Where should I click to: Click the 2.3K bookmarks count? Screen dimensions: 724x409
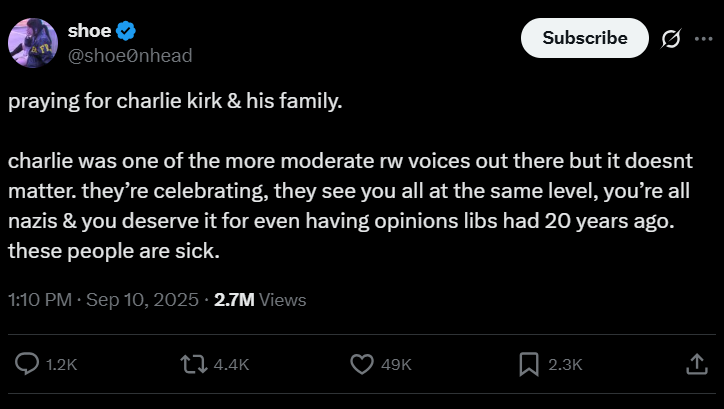[565, 366]
